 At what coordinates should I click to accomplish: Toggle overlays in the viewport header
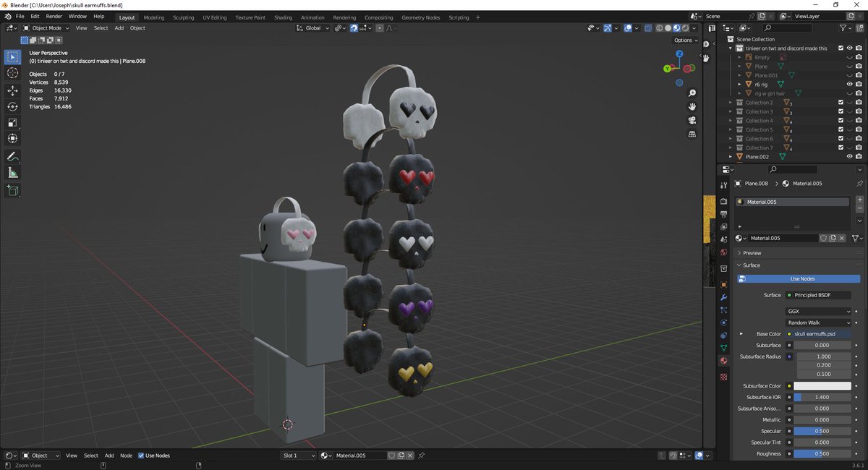(x=629, y=28)
